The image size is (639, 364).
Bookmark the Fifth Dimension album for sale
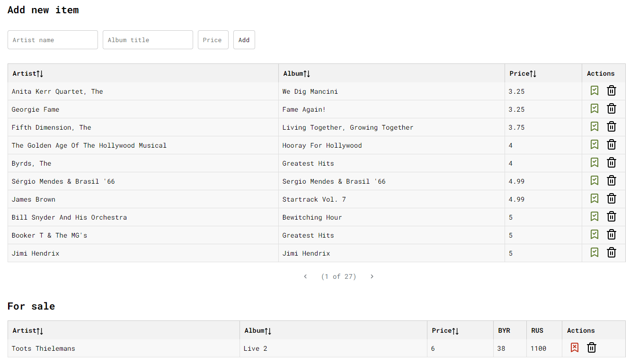pos(595,127)
